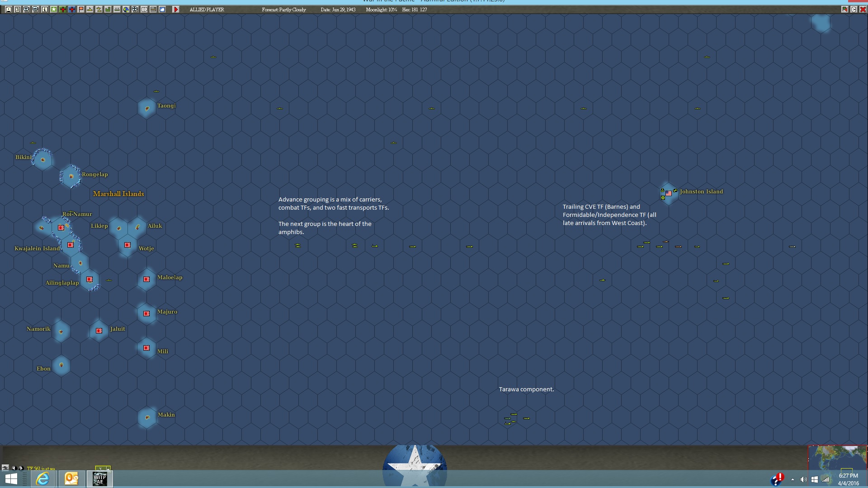
Task: Select the Japanese base at Kwajalein Island
Action: [x=71, y=245]
